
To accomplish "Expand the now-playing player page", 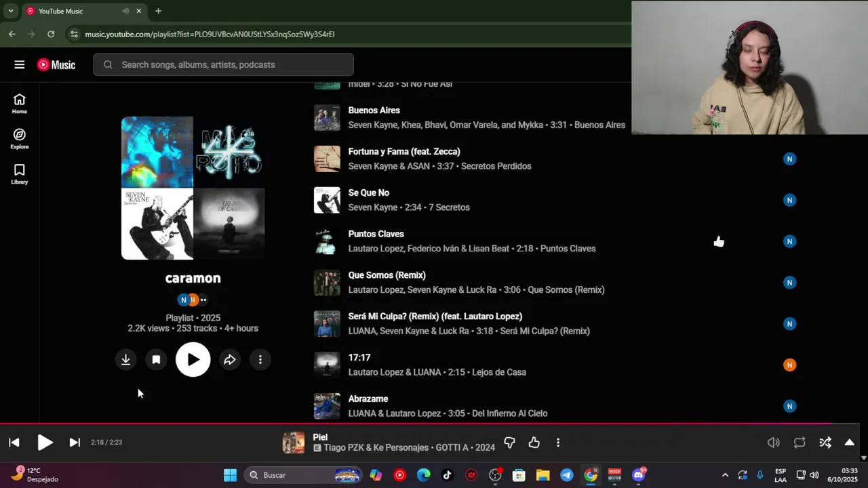I will pos(849,443).
